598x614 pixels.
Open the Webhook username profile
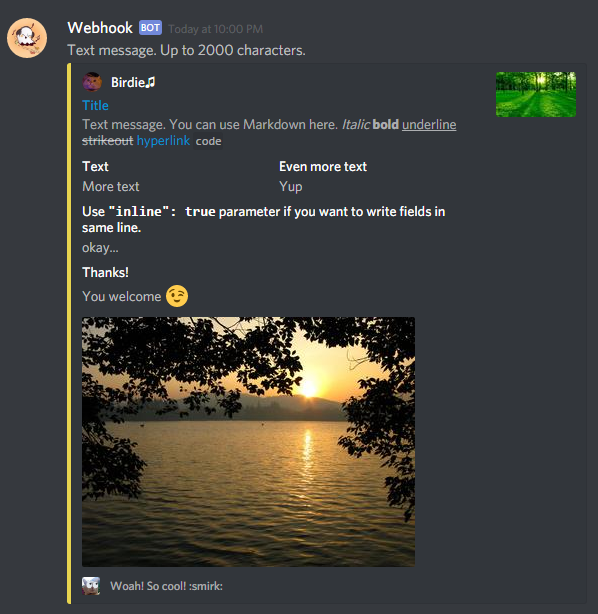coord(100,28)
